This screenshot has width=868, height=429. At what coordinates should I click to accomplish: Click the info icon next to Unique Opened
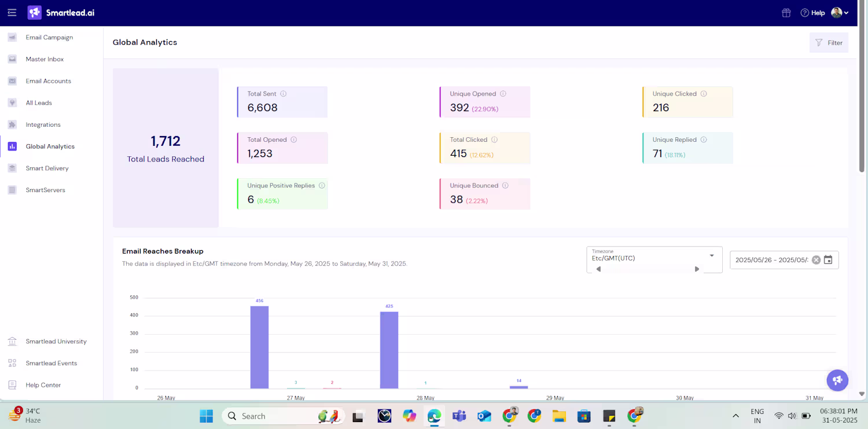(503, 94)
